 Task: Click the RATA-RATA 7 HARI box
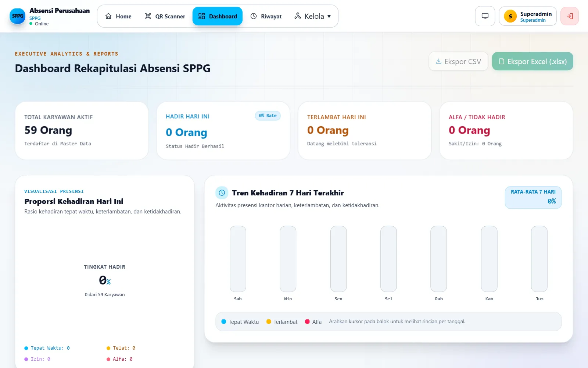coord(533,198)
